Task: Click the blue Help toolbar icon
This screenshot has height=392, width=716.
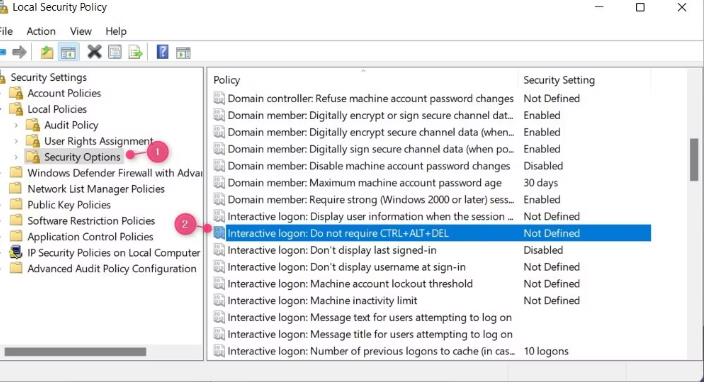Action: 162,52
